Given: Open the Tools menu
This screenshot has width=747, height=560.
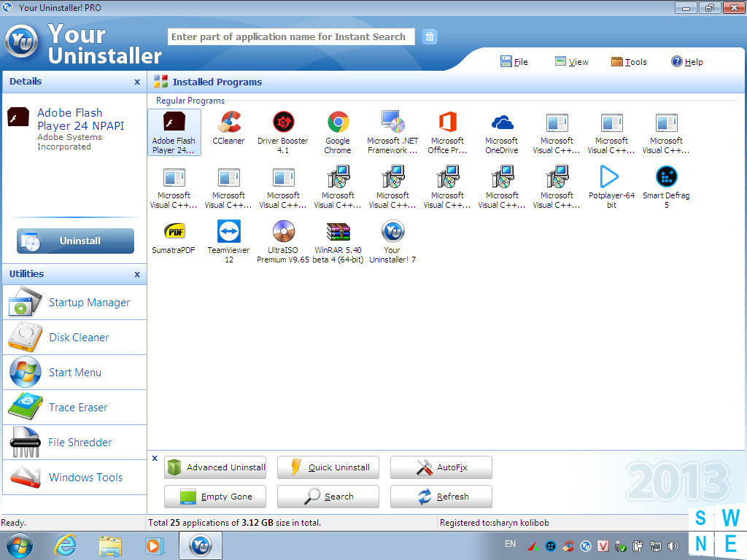Looking at the screenshot, I should [629, 61].
